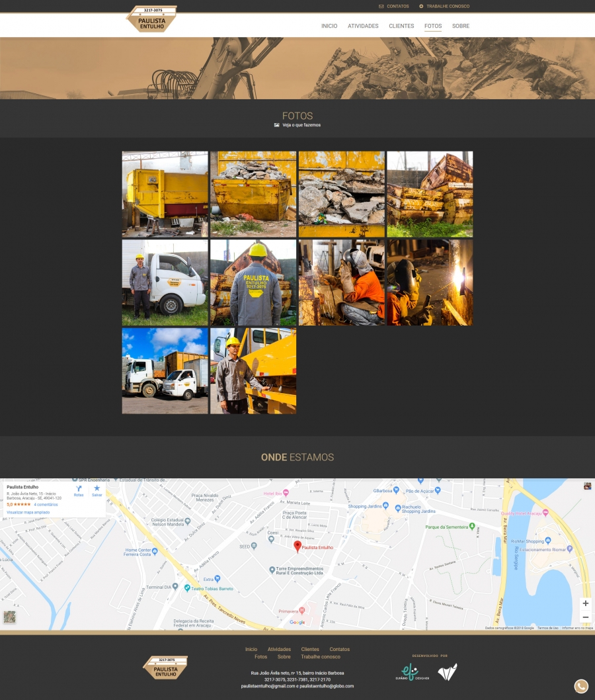Open photo of worker operating yellow truck
This screenshot has width=595, height=700.
pos(253,371)
